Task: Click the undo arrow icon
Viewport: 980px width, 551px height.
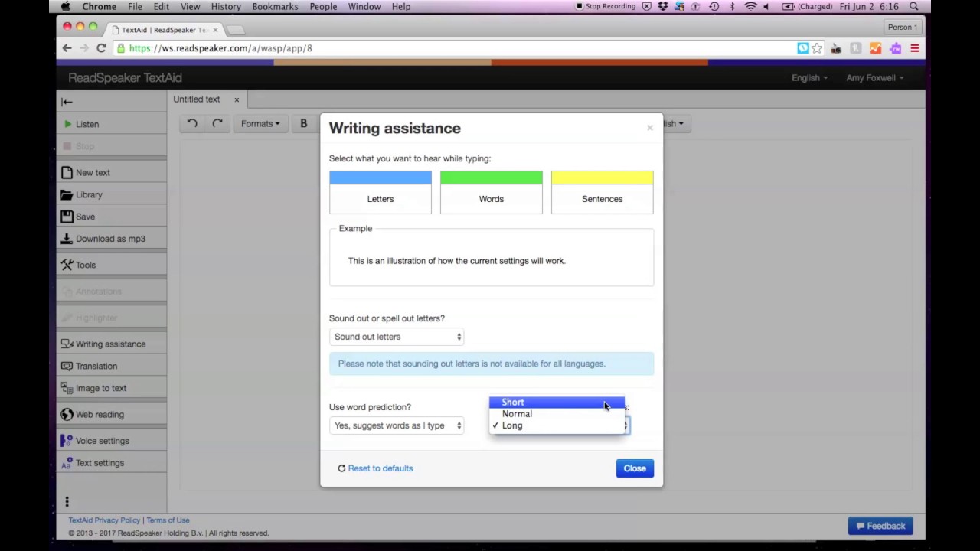Action: pos(192,123)
